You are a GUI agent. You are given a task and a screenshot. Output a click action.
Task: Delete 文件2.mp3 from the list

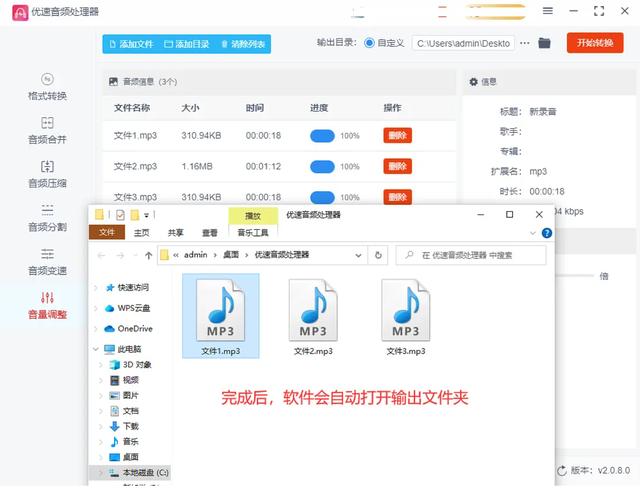pyautogui.click(x=397, y=167)
